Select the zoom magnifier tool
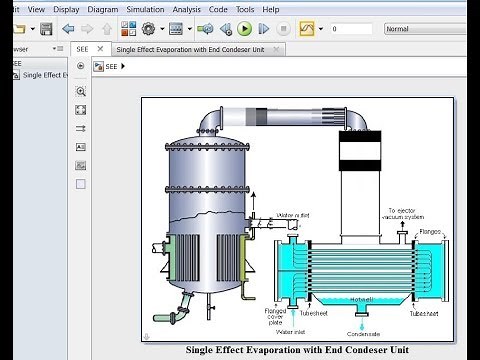The height and width of the screenshot is (360, 480). (x=81, y=91)
